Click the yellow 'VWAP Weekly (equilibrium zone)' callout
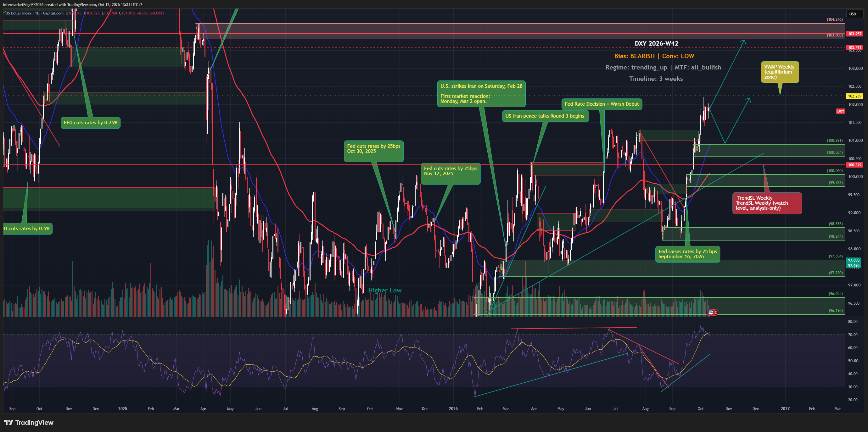The width and height of the screenshot is (868, 432). (x=780, y=72)
